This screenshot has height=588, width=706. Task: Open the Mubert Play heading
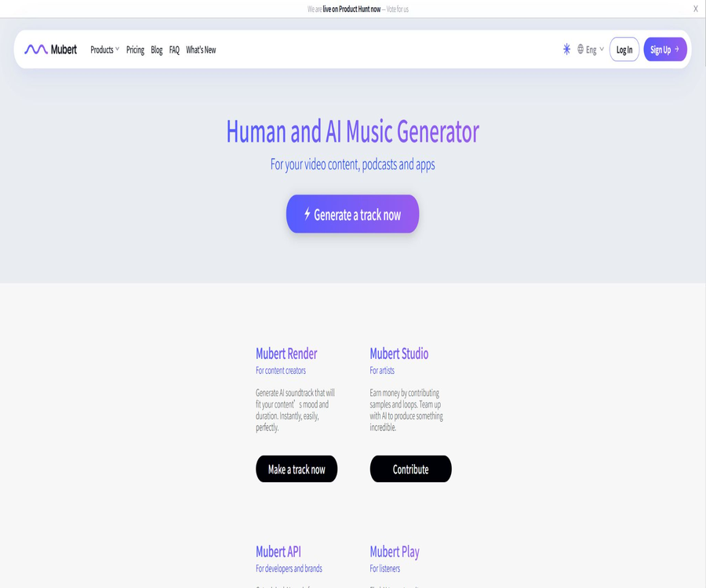click(x=395, y=552)
